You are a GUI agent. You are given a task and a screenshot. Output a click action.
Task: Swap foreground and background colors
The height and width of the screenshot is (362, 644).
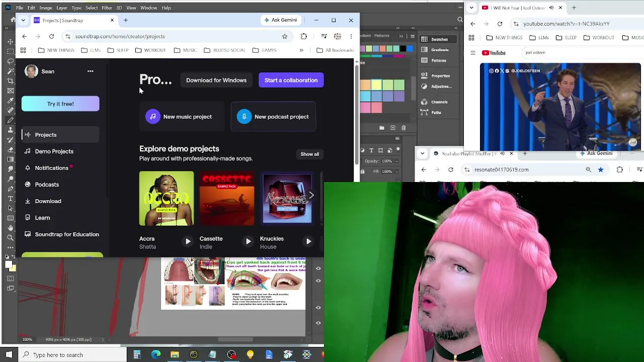[14, 257]
